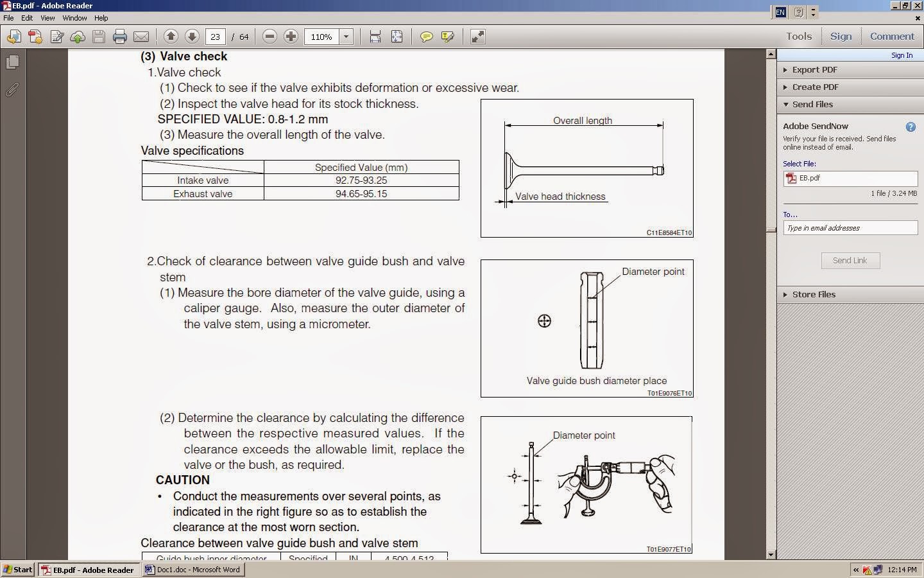Click 'SPECIFIED VALUE: 0.8-1.2 mm' text

pos(243,119)
